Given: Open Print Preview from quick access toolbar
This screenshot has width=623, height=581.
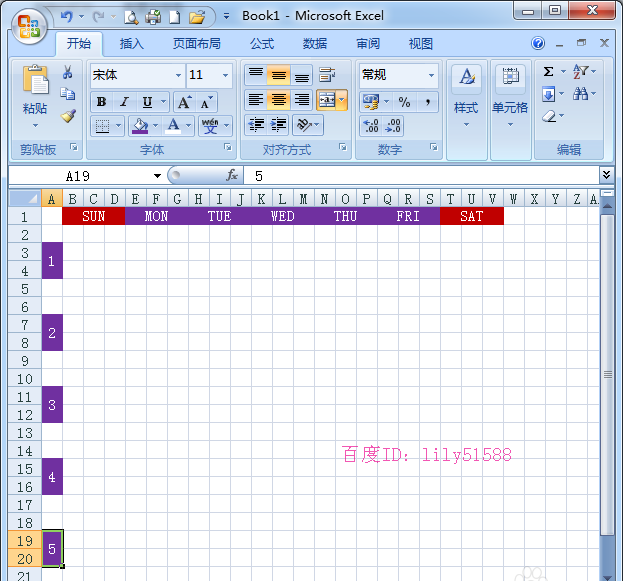Looking at the screenshot, I should (x=131, y=17).
